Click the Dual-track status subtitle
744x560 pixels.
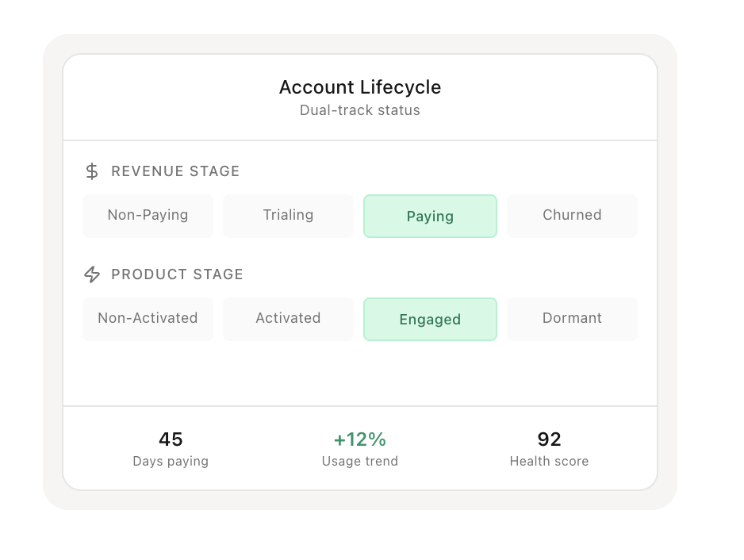pyautogui.click(x=359, y=110)
